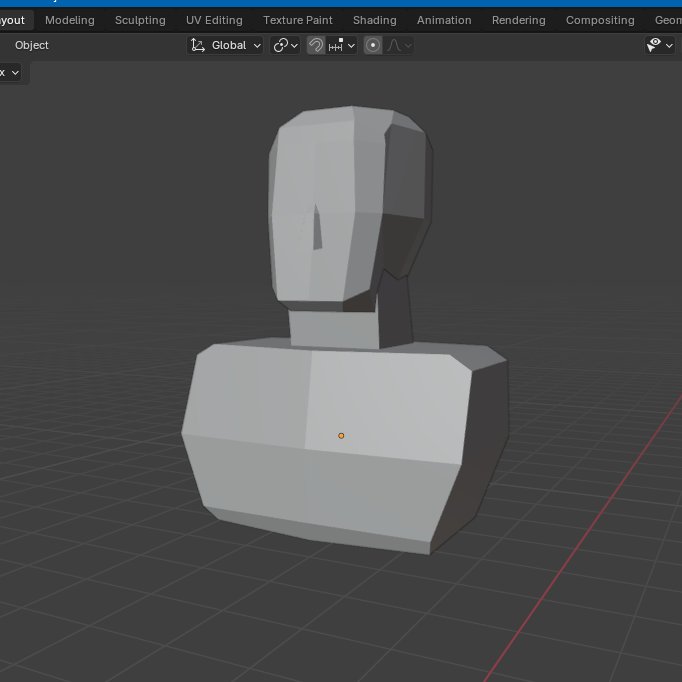
Task: Open the selectability and visibility dropdown
Action: pos(660,45)
